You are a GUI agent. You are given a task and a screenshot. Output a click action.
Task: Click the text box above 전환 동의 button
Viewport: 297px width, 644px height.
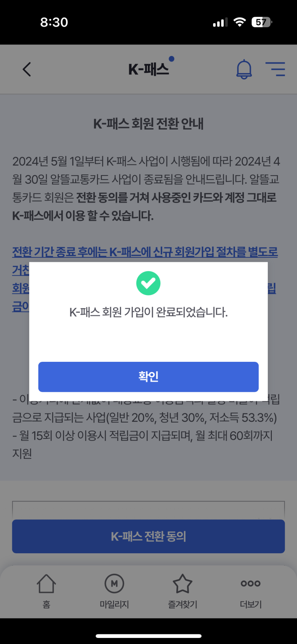[148, 510]
